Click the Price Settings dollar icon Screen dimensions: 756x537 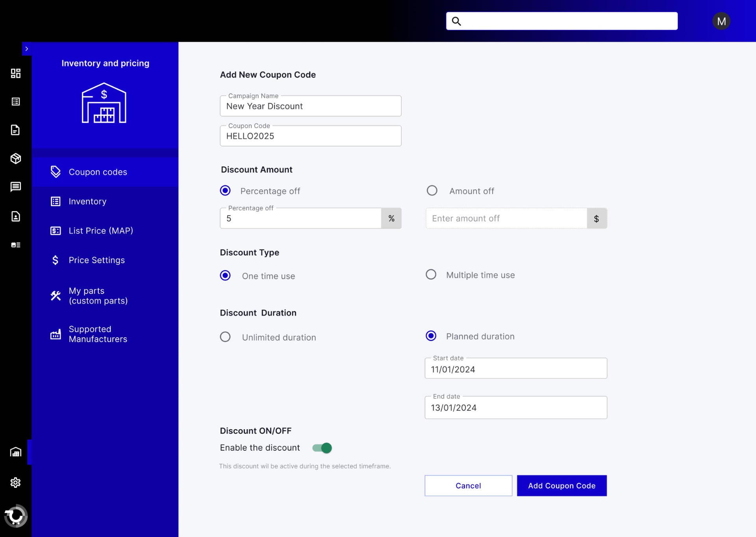(x=56, y=260)
